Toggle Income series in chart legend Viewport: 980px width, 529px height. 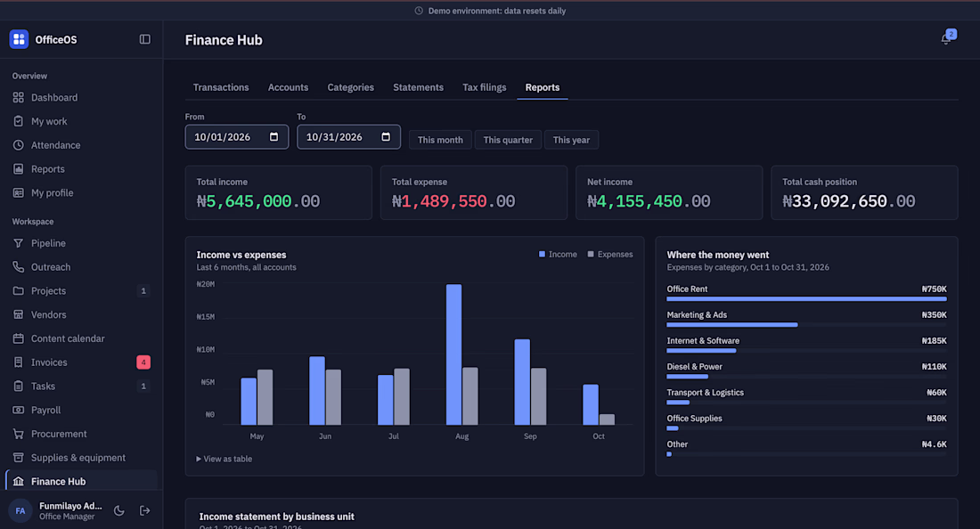pos(558,254)
